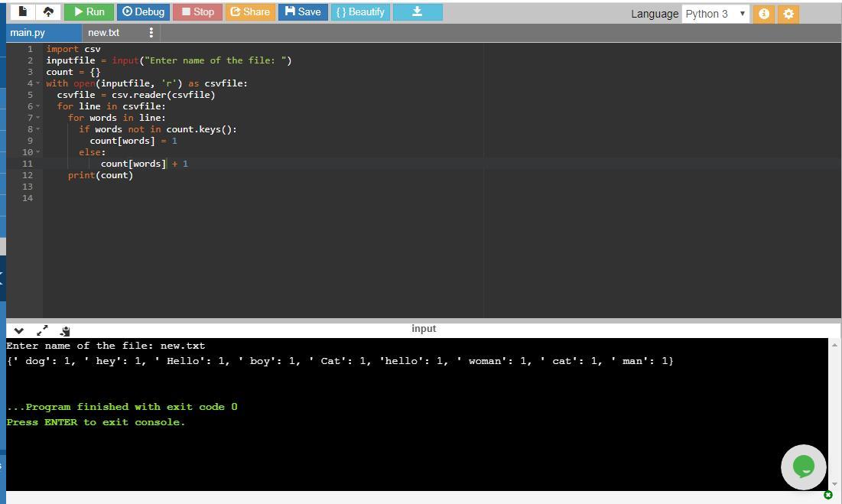Viewport: 842px width, 504px height.
Task: Click line number 14 in the gutter
Action: [x=28, y=198]
